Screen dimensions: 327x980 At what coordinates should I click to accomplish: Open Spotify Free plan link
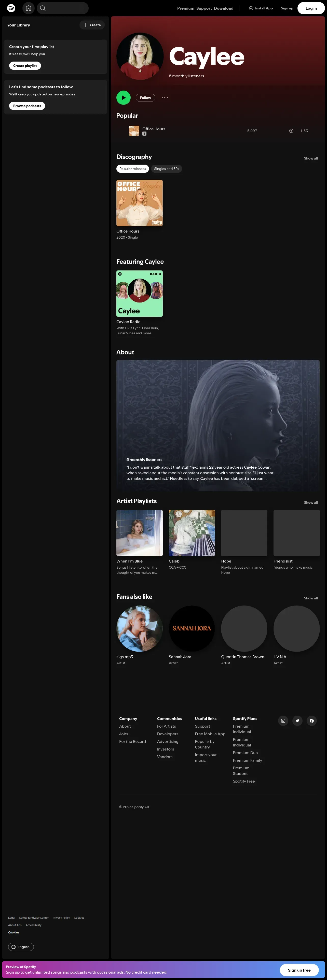click(x=244, y=781)
